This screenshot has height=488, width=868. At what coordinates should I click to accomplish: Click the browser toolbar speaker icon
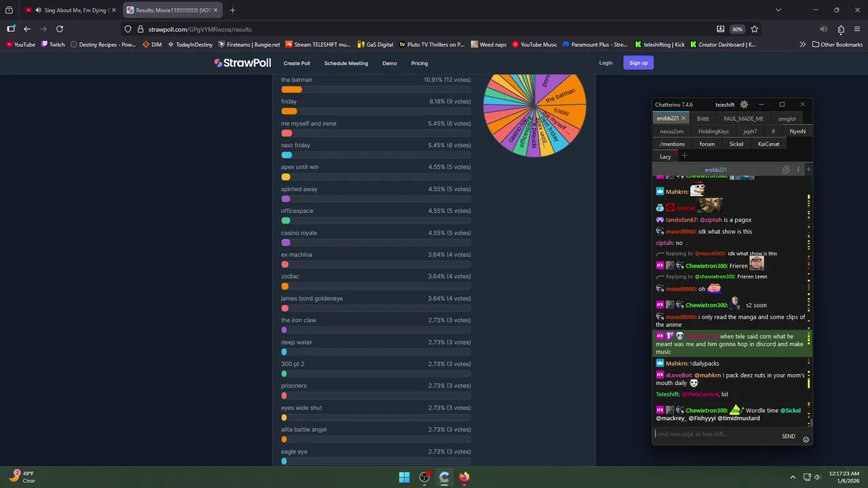(823, 29)
